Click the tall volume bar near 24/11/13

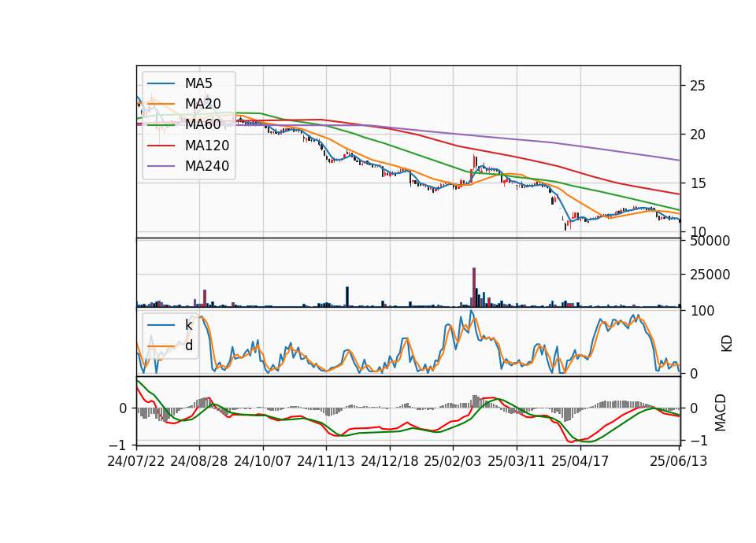[x=347, y=297]
